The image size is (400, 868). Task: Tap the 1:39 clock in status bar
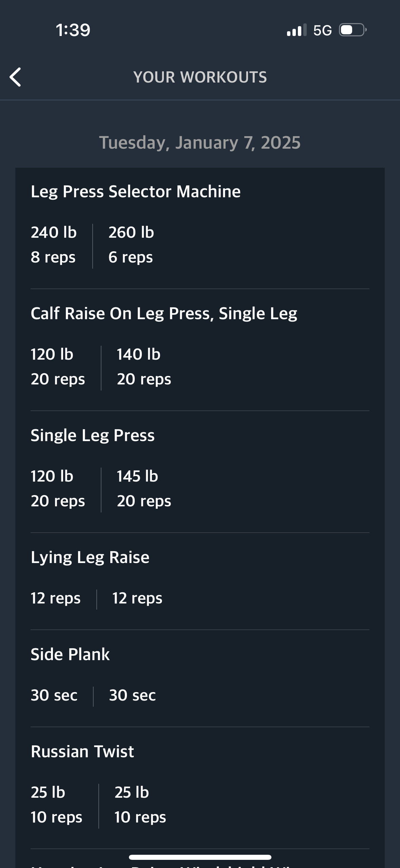73,30
